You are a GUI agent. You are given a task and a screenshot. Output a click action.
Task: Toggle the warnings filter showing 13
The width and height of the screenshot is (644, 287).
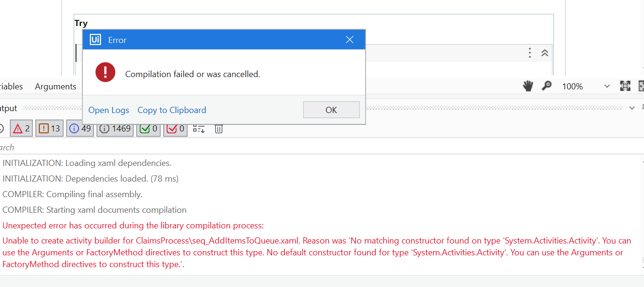[50, 129]
